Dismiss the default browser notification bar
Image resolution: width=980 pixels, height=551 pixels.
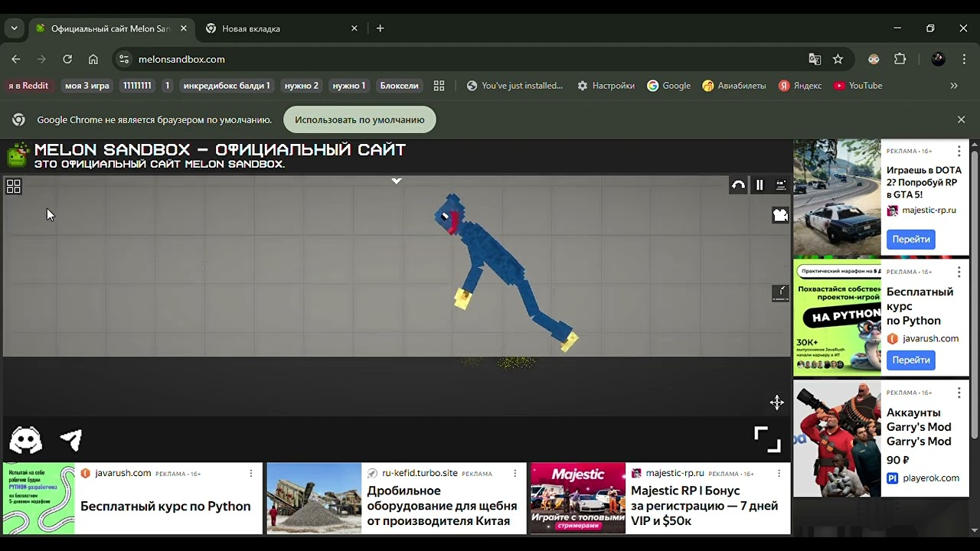(962, 119)
